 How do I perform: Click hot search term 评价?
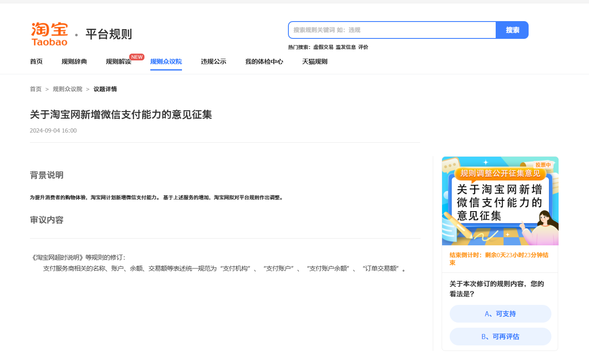pos(363,47)
